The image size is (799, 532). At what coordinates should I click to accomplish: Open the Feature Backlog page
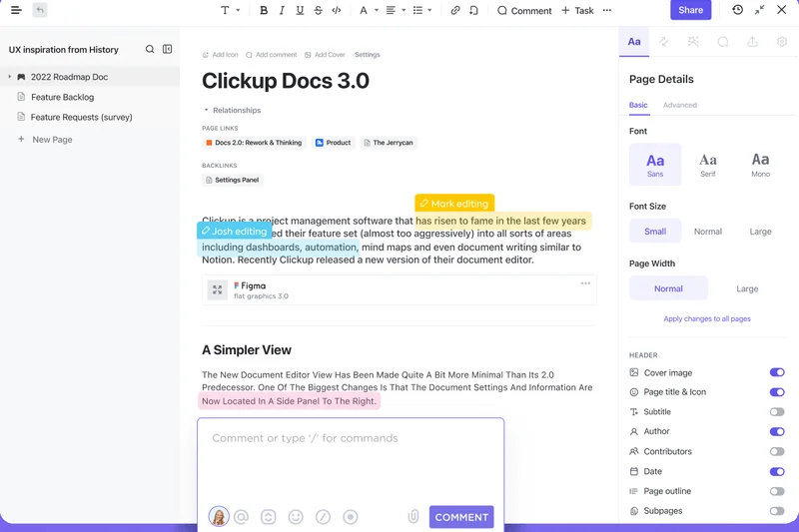click(62, 97)
